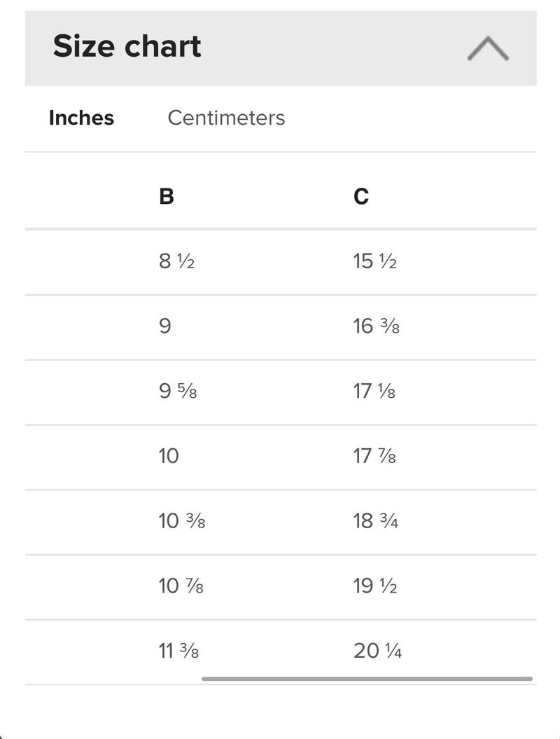Click the 16 ⅜ cell in column C
The height and width of the screenshot is (739, 560).
377,326
